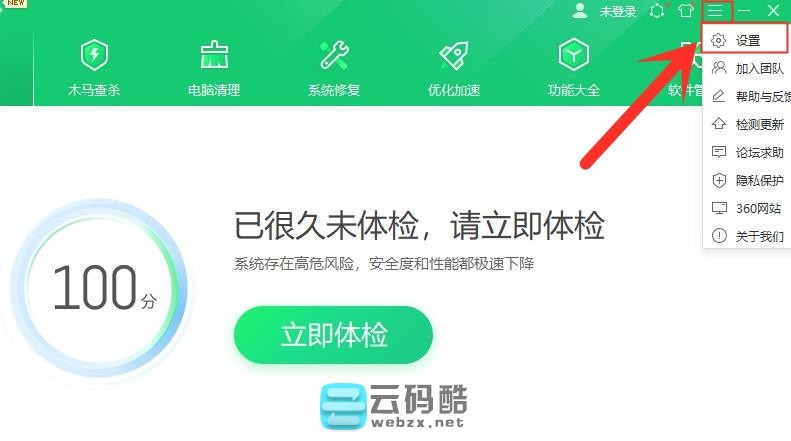Click 检测更新 in the menu
791x441 pixels.
coord(747,124)
